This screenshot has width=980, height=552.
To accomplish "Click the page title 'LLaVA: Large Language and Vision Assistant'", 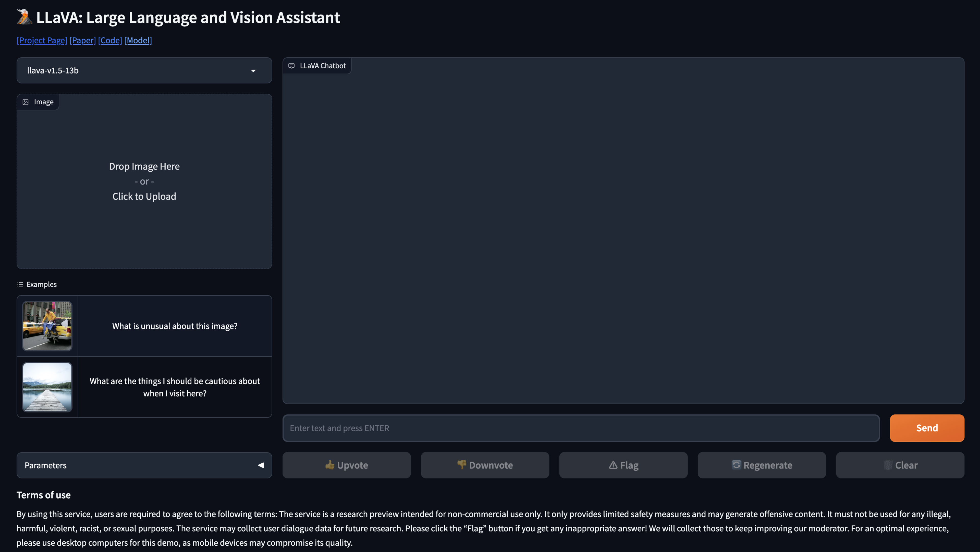I will pyautogui.click(x=188, y=18).
